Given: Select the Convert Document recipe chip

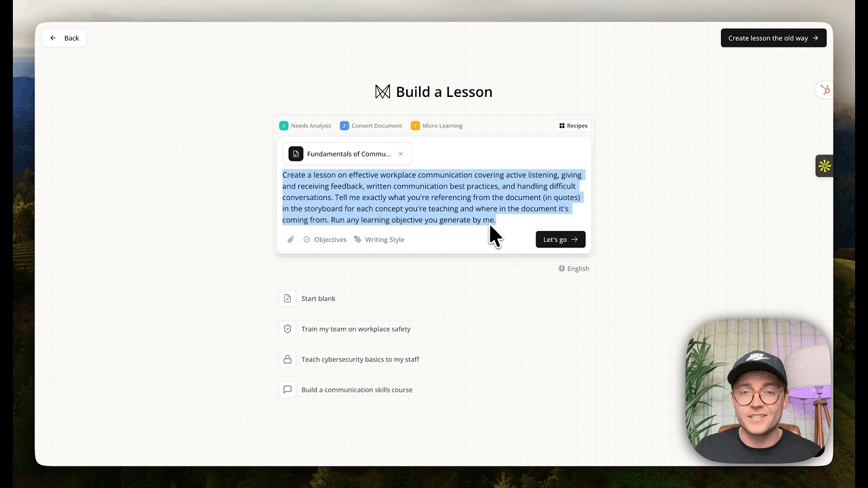Looking at the screenshot, I should (x=371, y=125).
